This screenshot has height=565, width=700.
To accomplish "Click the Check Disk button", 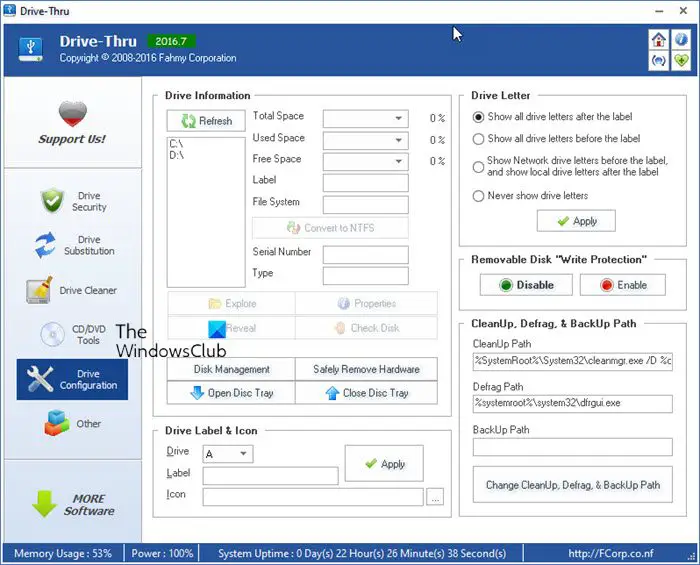I will click(366, 328).
